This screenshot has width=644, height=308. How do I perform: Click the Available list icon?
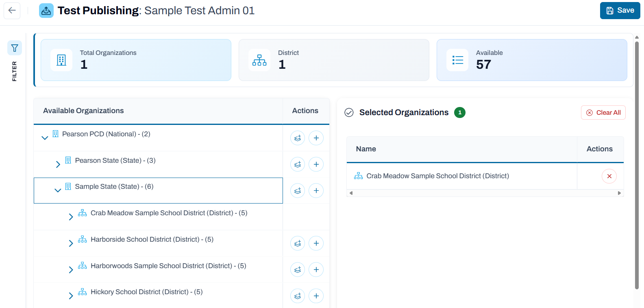click(457, 60)
